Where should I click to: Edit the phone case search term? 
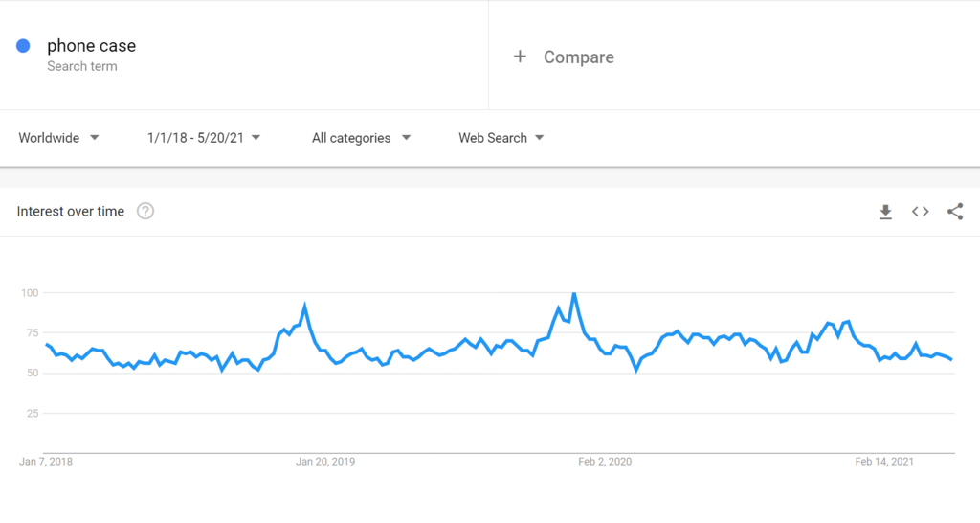[92, 45]
